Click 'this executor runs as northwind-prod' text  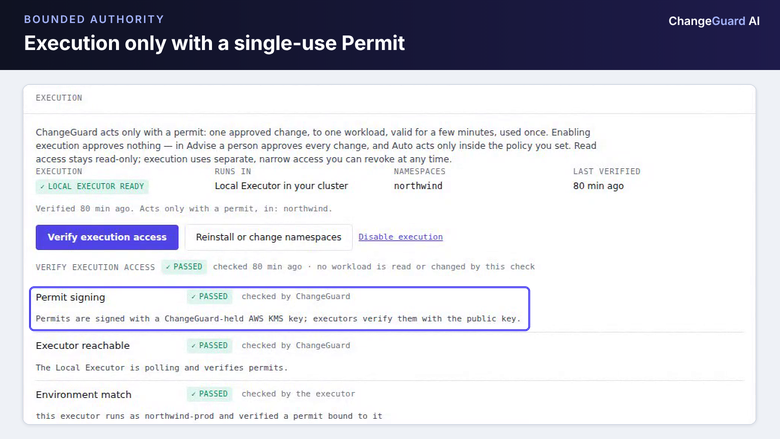(x=209, y=416)
